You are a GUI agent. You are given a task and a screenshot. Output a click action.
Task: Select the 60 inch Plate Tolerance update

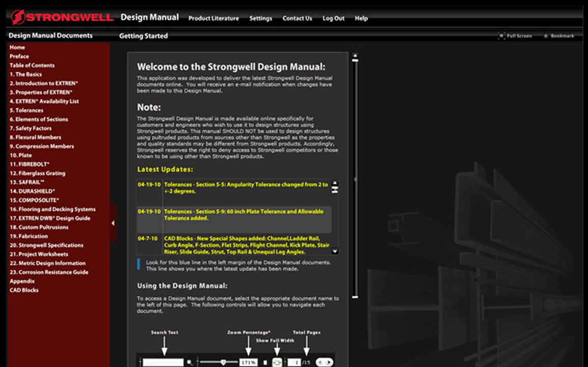[x=234, y=219]
